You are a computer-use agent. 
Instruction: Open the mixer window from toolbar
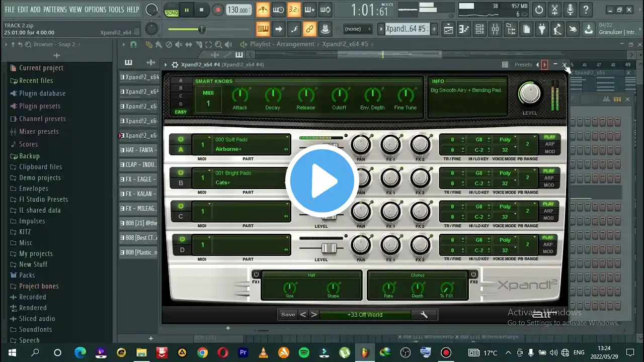click(x=496, y=29)
